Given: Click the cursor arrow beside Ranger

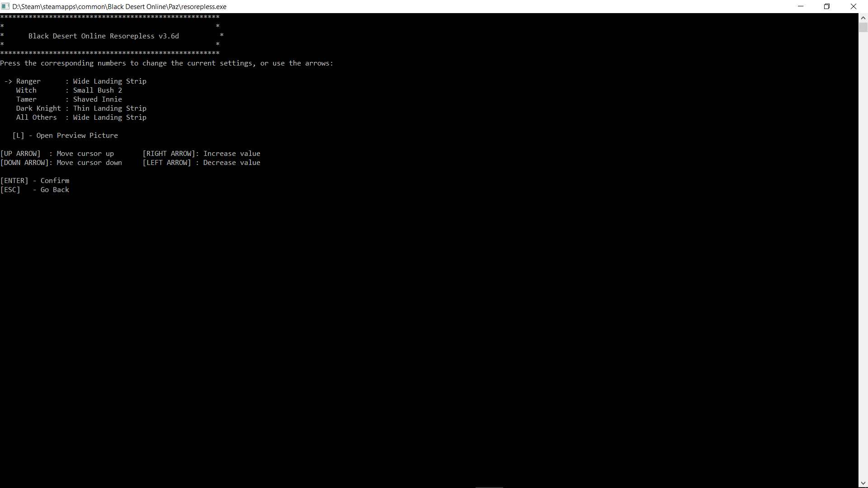Looking at the screenshot, I should pyautogui.click(x=8, y=81).
